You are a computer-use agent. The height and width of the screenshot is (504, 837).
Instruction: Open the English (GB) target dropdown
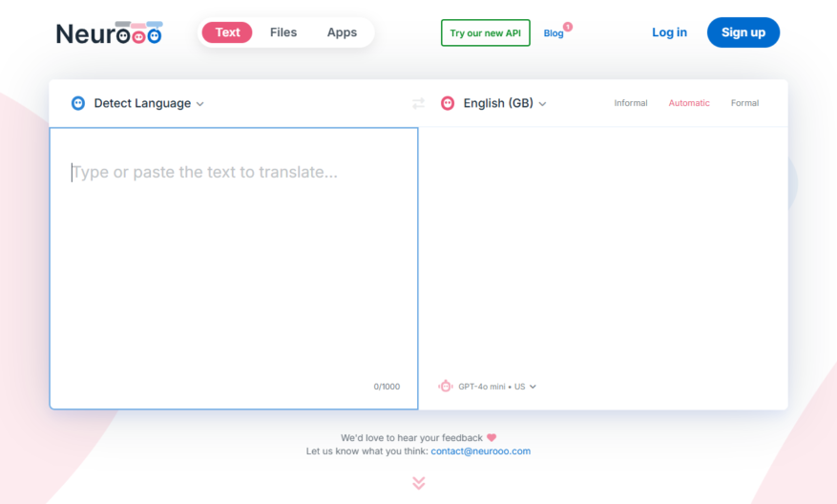click(505, 103)
